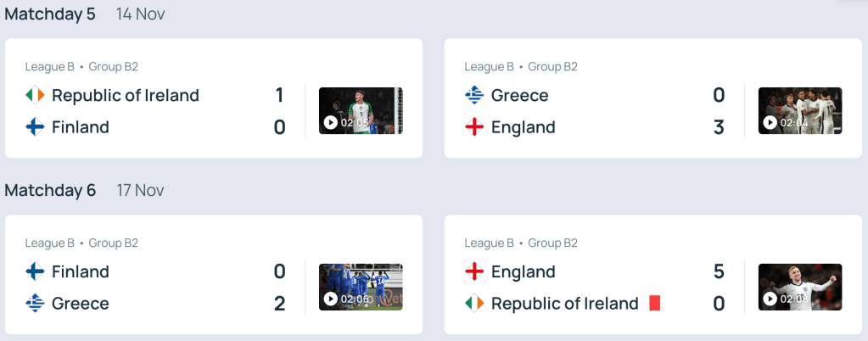Play England vs Republic of Ireland highlights video
The height and width of the screenshot is (341, 868).
click(799, 288)
